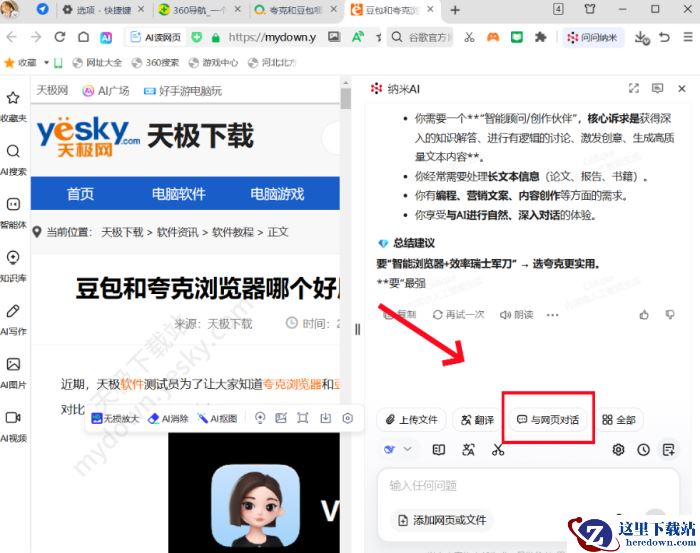This screenshot has width=700, height=553.
Task: Click the 问问纳米 toolbar button
Action: click(x=592, y=38)
